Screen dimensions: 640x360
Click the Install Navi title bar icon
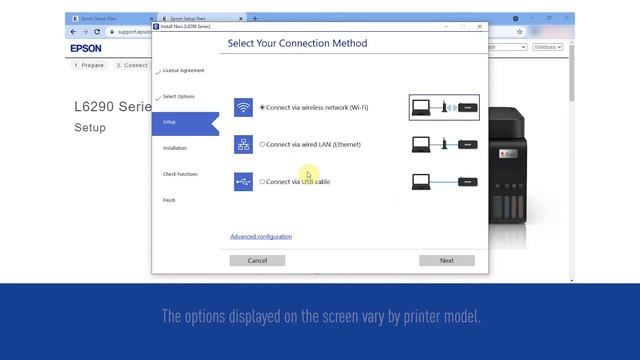point(156,26)
